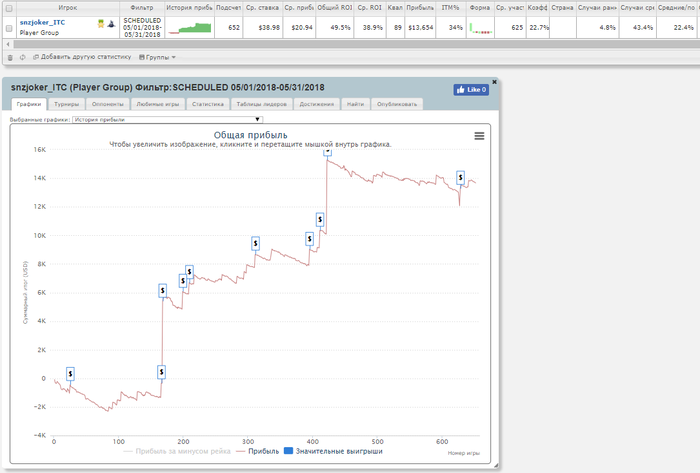700x473 pixels.
Task: Open the 'Достижения' tab
Action: (317, 104)
